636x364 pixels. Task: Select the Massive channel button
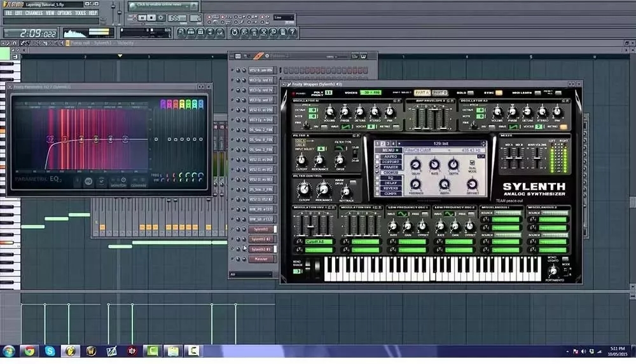pyautogui.click(x=261, y=259)
